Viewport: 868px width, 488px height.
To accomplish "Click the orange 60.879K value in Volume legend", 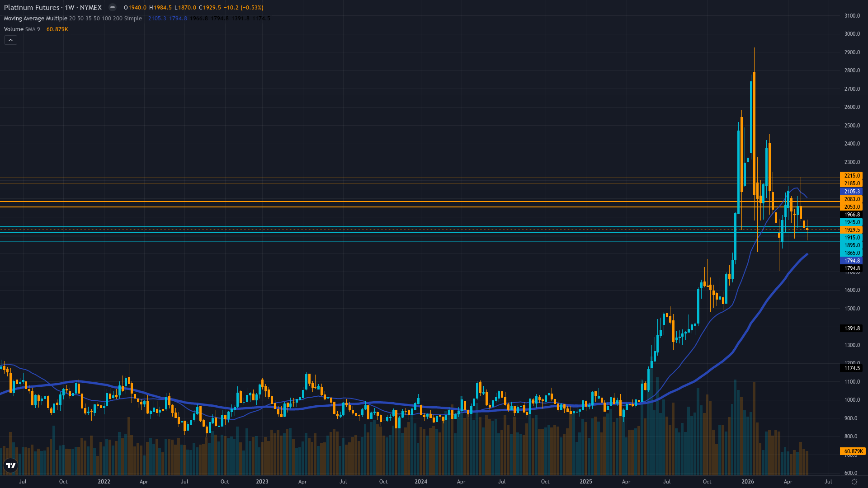I will click(x=57, y=29).
